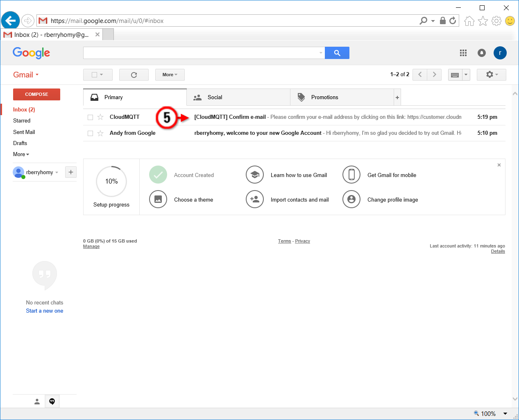Click the 10% setup progress circle
Screen dimensions: 519x420
[x=111, y=182]
